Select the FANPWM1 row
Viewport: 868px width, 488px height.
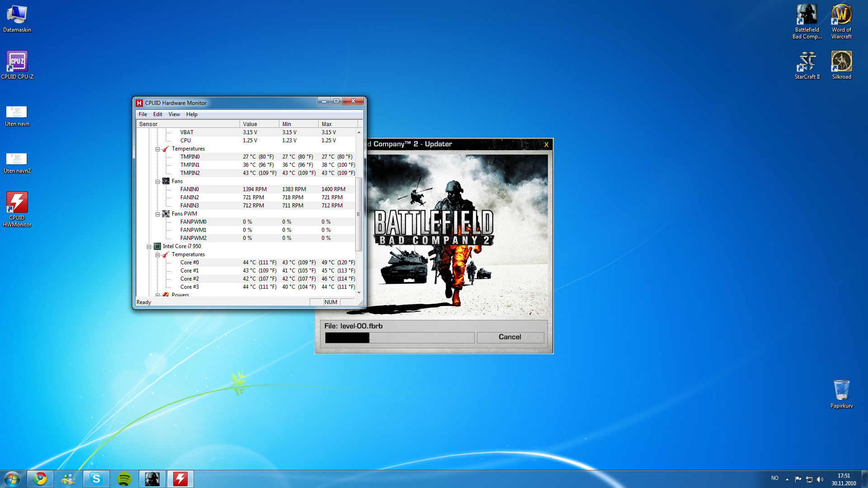[246, 230]
